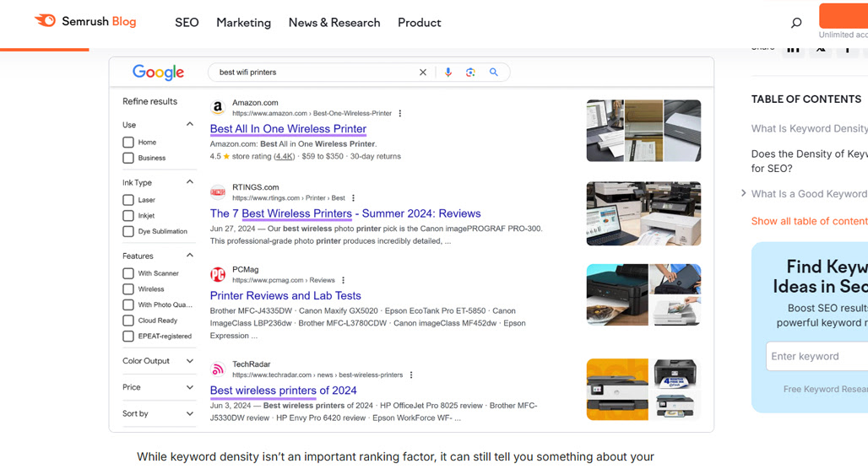
Task: Open more options dots for PCMag result
Action: pos(343,280)
